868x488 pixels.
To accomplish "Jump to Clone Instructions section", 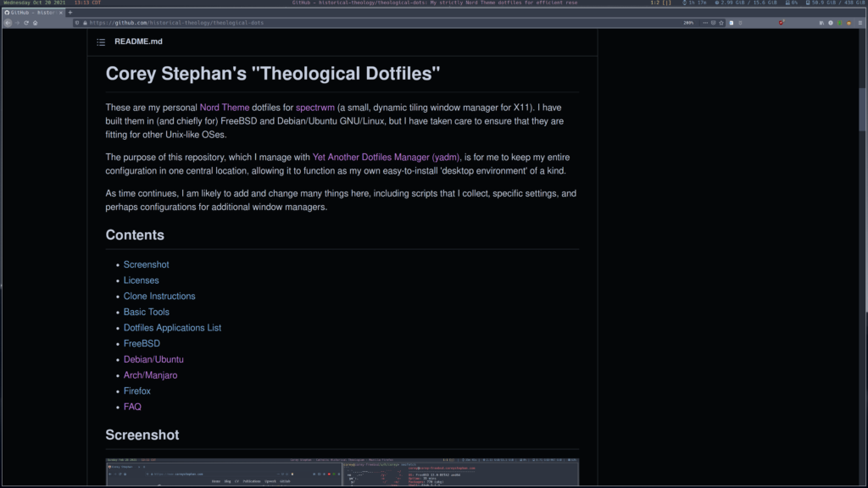I will click(159, 296).
